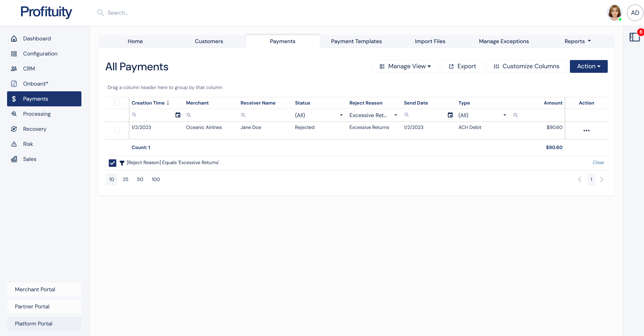Toggle the select-all checkbox in table header
The width and height of the screenshot is (644, 336).
coord(117,102)
